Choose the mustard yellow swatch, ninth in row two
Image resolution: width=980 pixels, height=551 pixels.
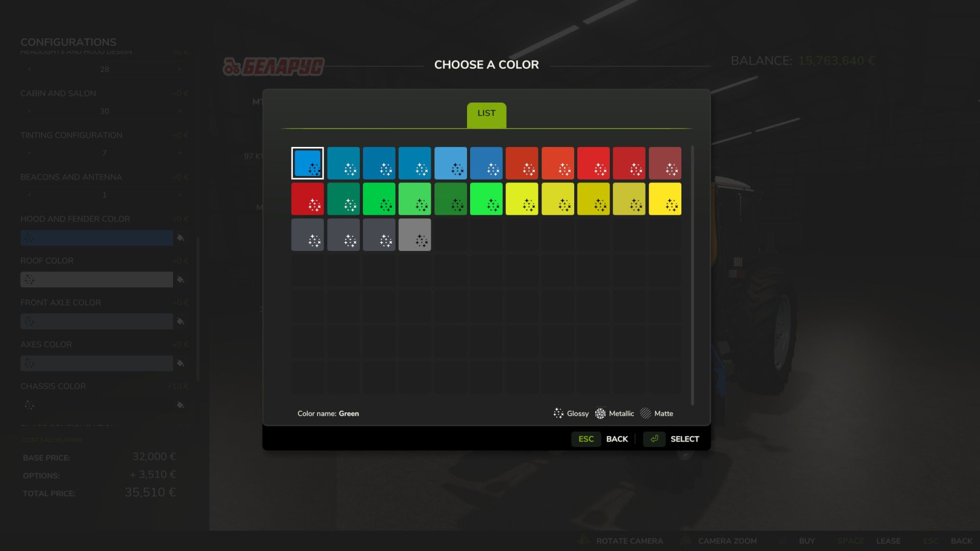pyautogui.click(x=594, y=199)
